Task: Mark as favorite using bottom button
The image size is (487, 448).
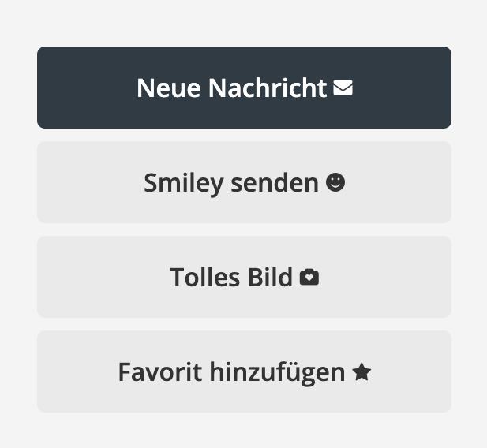Action: pos(244,371)
